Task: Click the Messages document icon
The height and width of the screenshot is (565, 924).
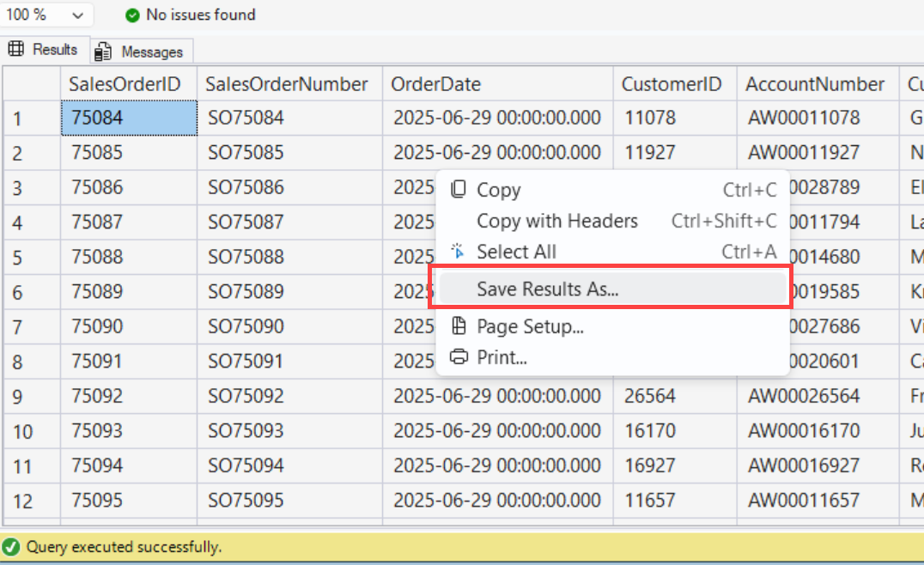Action: [x=103, y=51]
